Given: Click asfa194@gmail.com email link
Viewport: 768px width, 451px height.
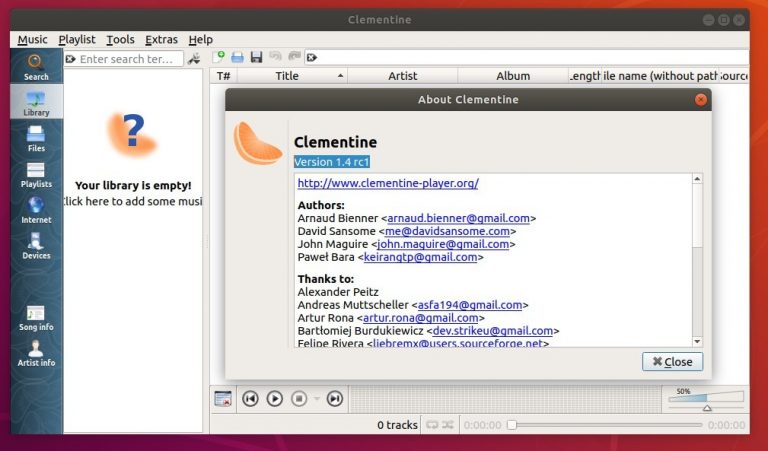Looking at the screenshot, I should 470,305.
